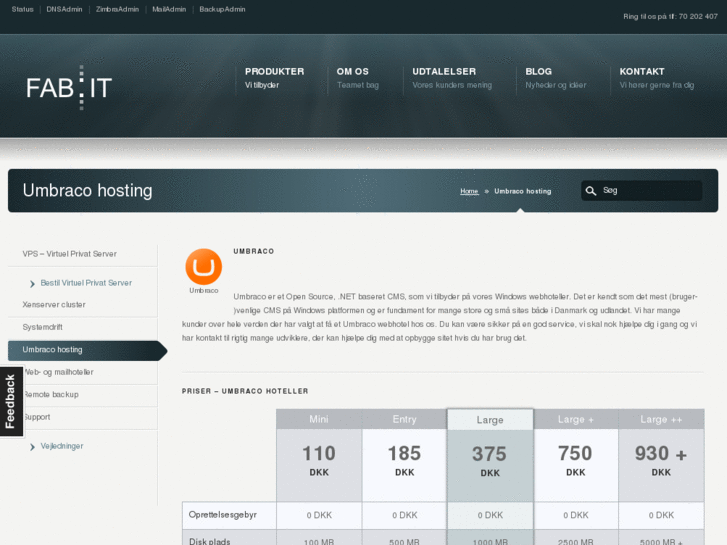The height and width of the screenshot is (545, 727).
Task: Select the Mini plan column header
Action: click(319, 419)
